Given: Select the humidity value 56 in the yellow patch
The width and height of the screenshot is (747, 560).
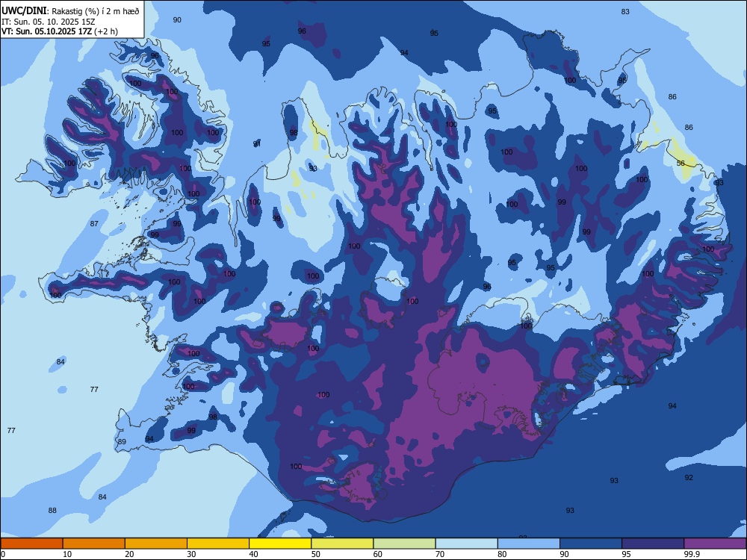Looking at the screenshot, I should (681, 163).
